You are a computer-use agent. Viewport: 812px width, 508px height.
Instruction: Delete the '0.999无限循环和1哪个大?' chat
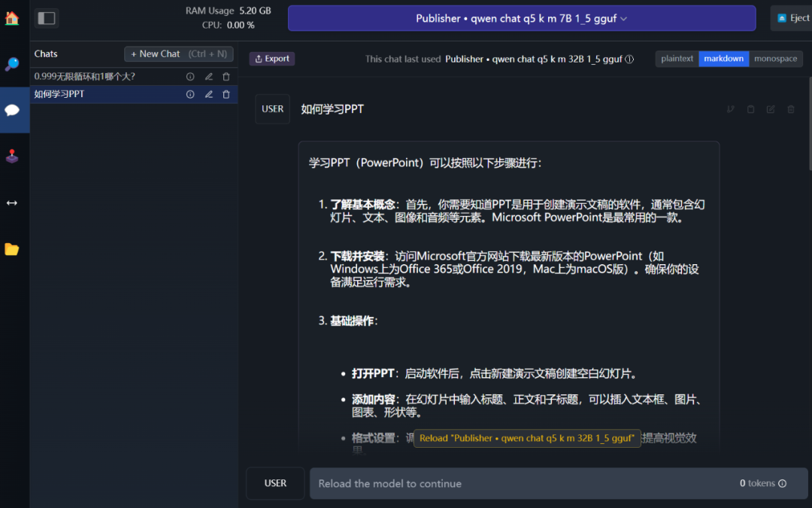pyautogui.click(x=226, y=77)
